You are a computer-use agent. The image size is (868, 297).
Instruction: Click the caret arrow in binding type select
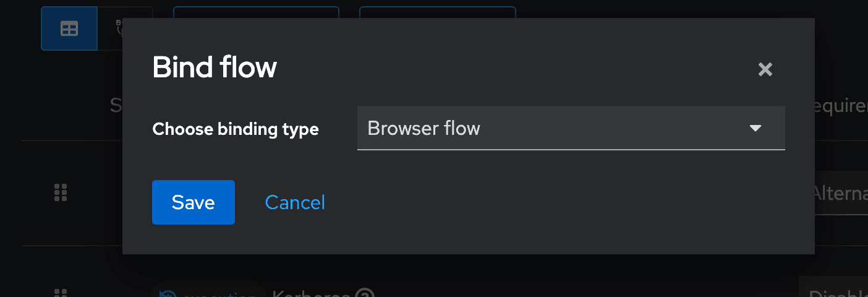pyautogui.click(x=755, y=129)
